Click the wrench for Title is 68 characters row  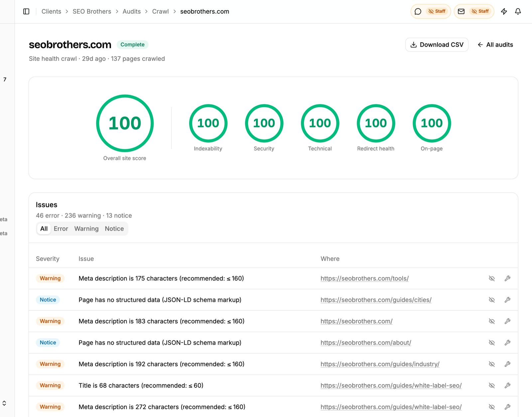click(507, 385)
